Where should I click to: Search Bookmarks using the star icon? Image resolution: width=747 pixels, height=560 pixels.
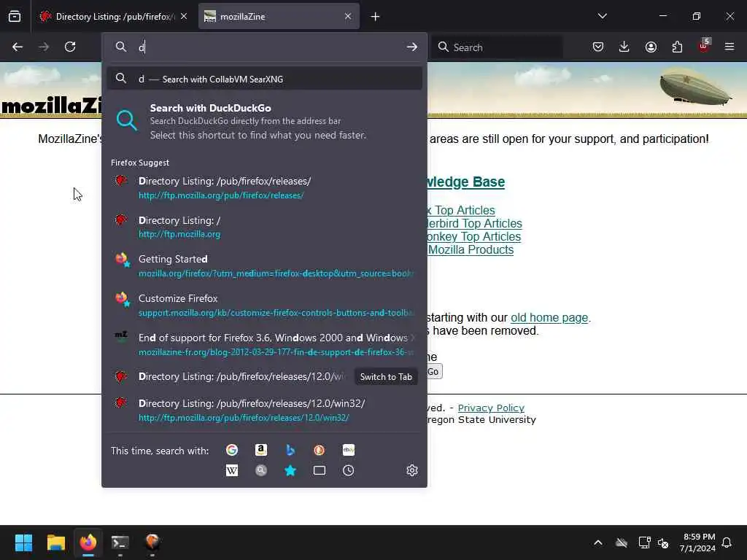290,470
